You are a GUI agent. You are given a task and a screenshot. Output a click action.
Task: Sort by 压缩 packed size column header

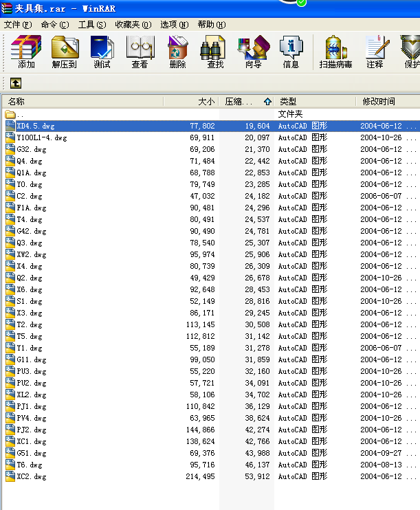[x=246, y=102]
